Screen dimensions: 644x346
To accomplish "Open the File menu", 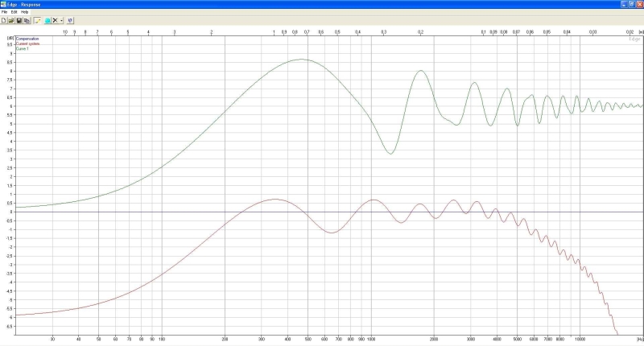I will (5, 12).
